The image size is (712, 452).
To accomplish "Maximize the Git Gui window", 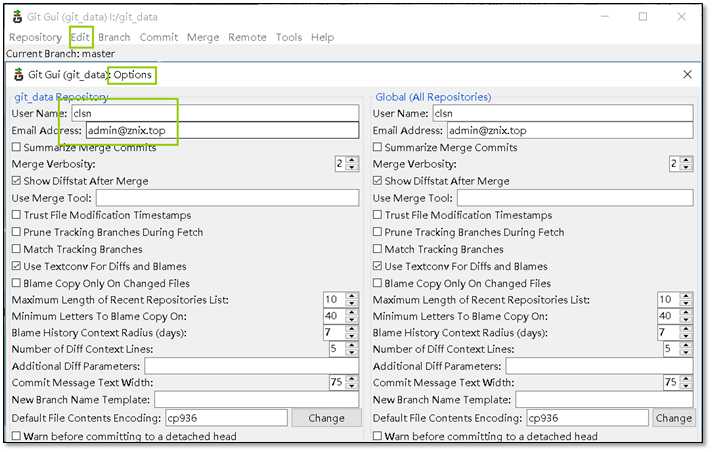I will pos(643,17).
